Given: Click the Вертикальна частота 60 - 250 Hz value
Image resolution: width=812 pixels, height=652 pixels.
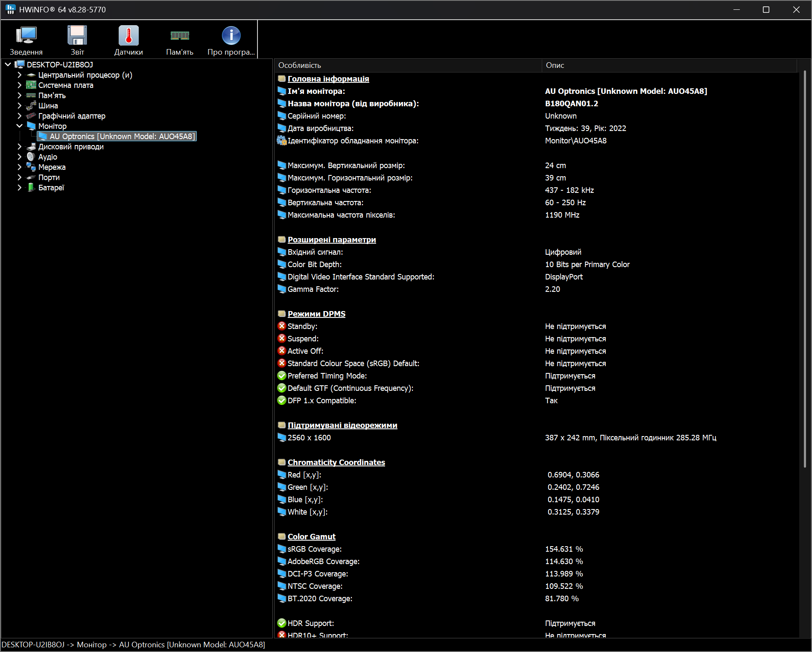Looking at the screenshot, I should click(565, 203).
